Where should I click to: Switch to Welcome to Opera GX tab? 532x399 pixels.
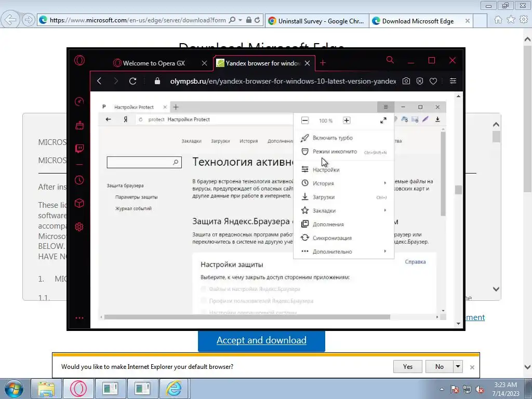click(154, 63)
